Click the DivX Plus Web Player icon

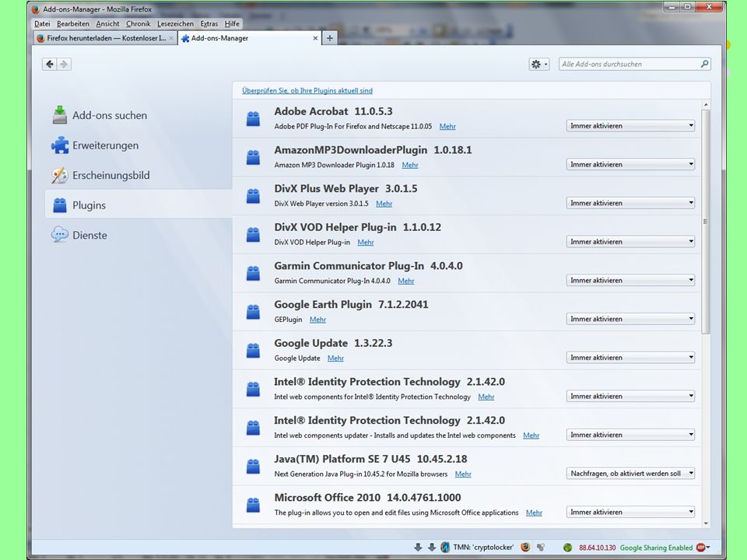(x=253, y=196)
